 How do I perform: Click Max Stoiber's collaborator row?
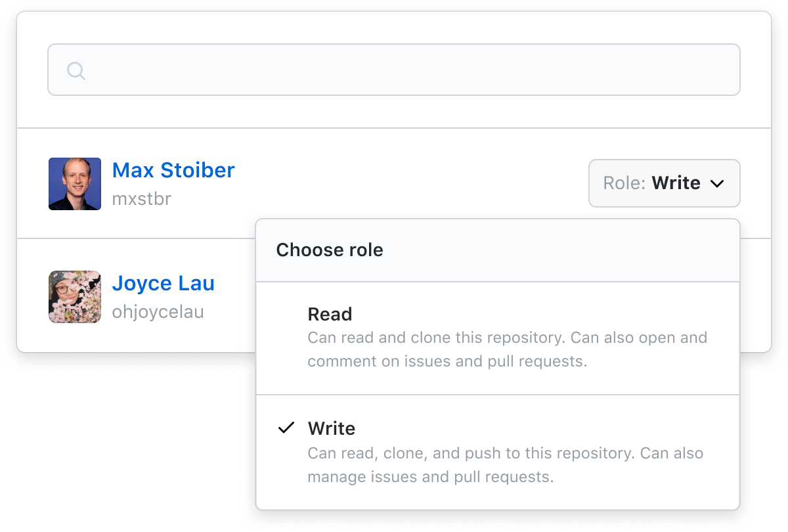pyautogui.click(x=394, y=183)
